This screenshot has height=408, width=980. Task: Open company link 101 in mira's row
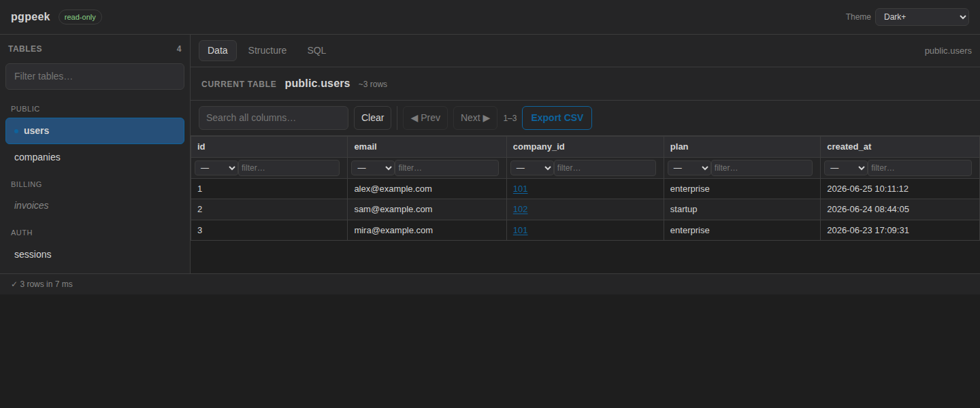coord(520,230)
